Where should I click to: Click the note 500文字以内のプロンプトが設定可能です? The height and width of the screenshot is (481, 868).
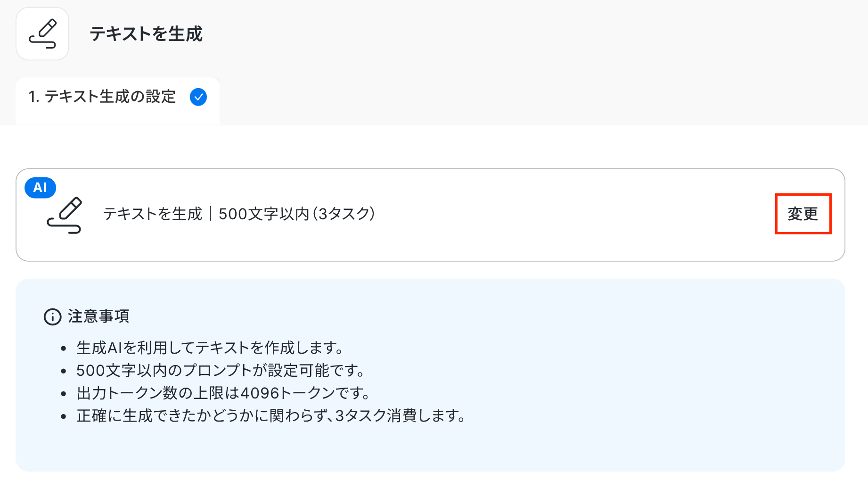[x=221, y=371]
